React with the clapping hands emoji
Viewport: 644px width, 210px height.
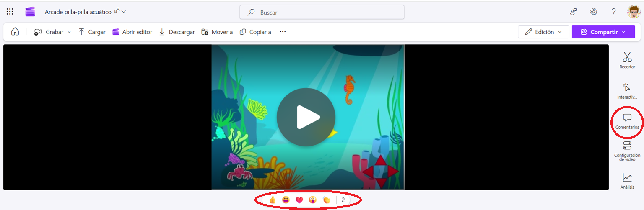[327, 200]
